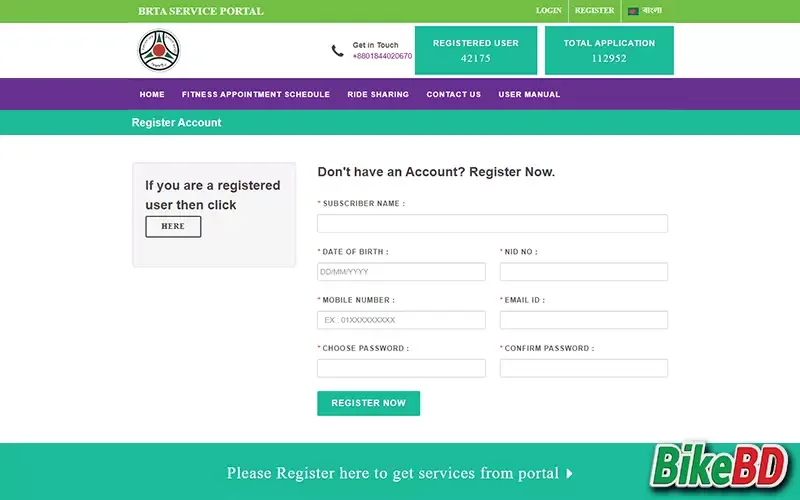Click the Login link
Screen dimensions: 800x500
pyautogui.click(x=548, y=11)
